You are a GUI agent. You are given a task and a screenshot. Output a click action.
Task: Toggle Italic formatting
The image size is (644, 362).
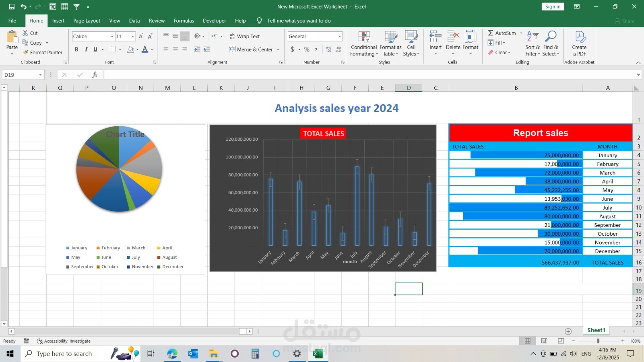pos(86,49)
